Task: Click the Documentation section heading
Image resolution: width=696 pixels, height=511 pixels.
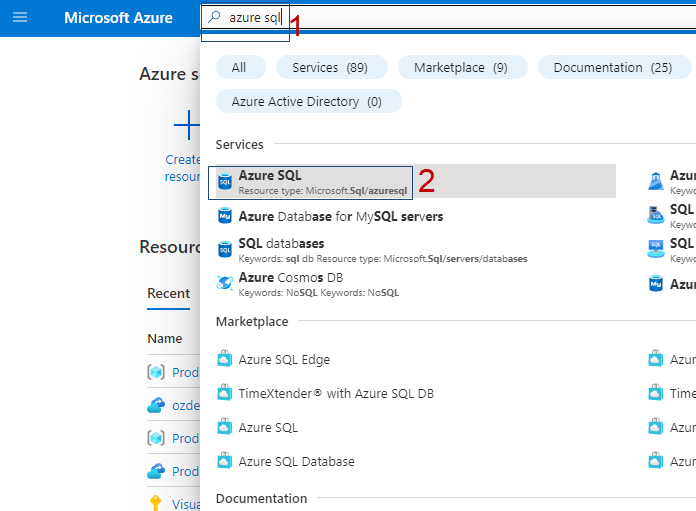Action: click(x=261, y=498)
